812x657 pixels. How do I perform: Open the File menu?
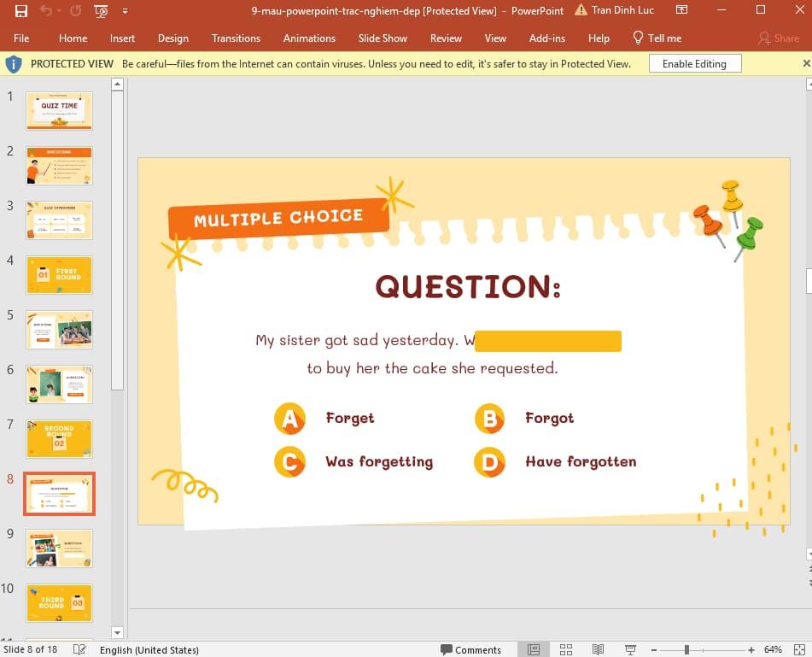pyautogui.click(x=21, y=38)
